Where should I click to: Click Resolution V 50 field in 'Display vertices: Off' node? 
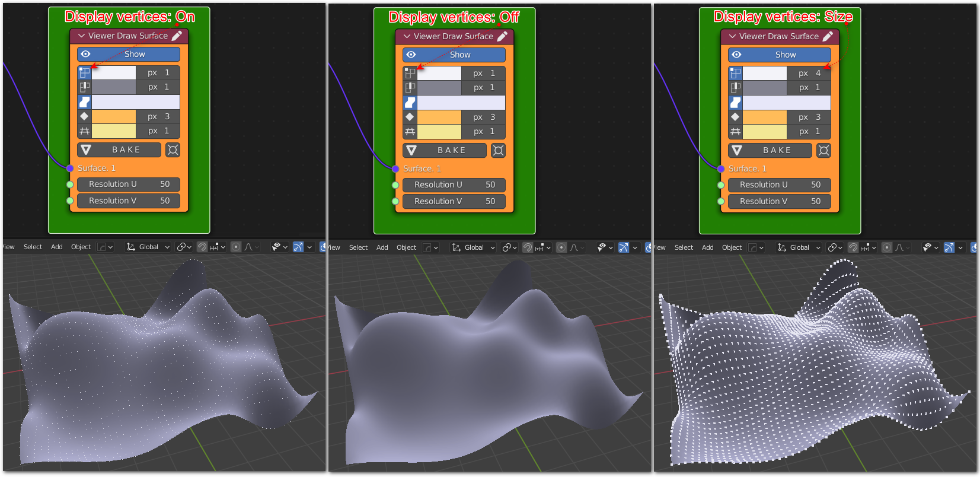pos(454,201)
